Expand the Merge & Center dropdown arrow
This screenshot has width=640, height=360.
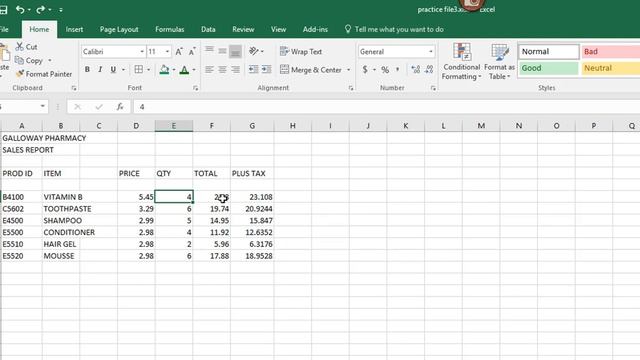click(x=349, y=70)
